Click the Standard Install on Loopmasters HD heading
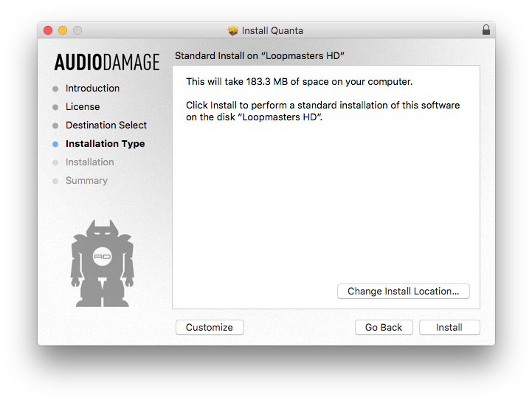 click(x=260, y=56)
